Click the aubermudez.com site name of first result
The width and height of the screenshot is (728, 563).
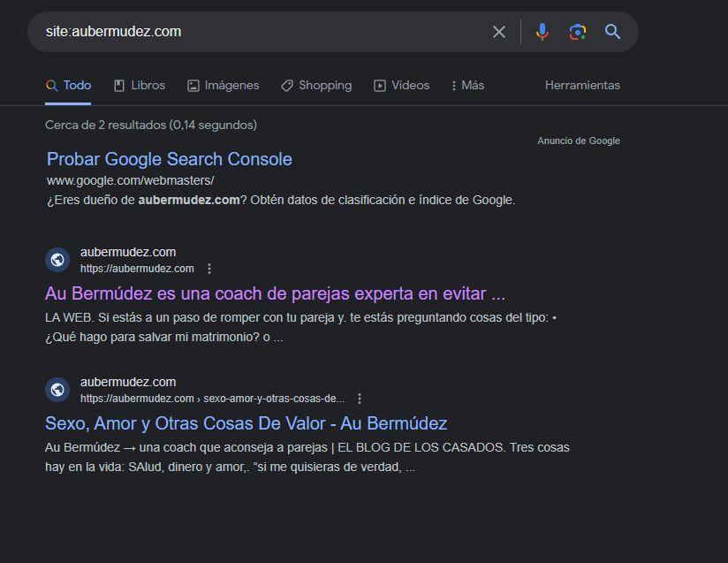pyautogui.click(x=128, y=252)
